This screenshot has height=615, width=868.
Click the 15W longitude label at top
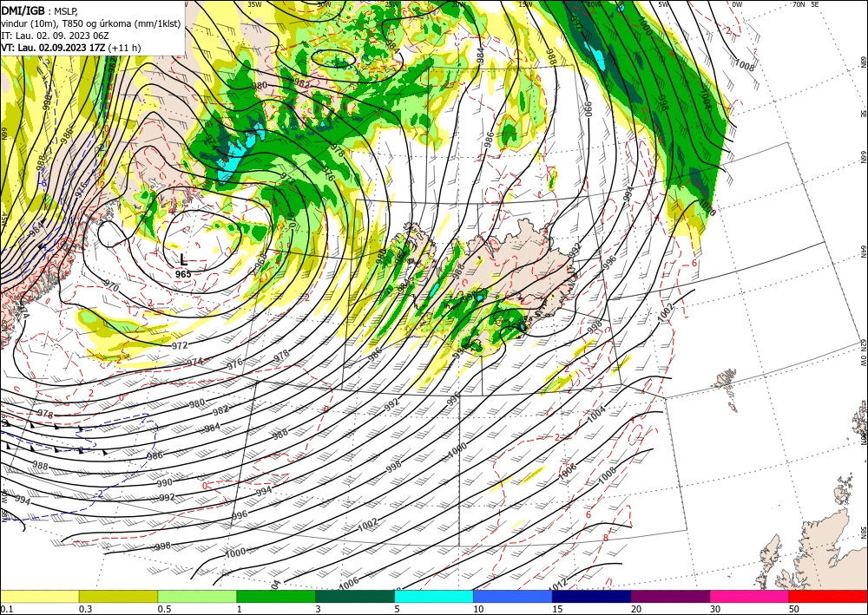click(x=525, y=3)
